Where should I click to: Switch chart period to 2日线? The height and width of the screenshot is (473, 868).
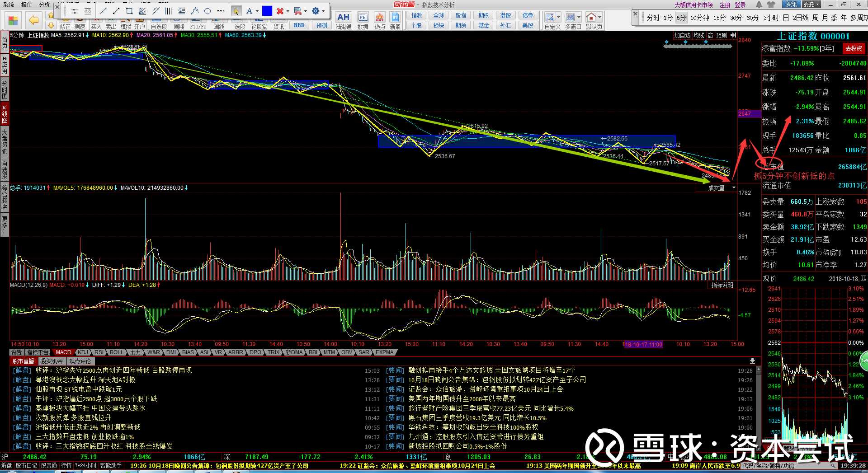pos(801,18)
